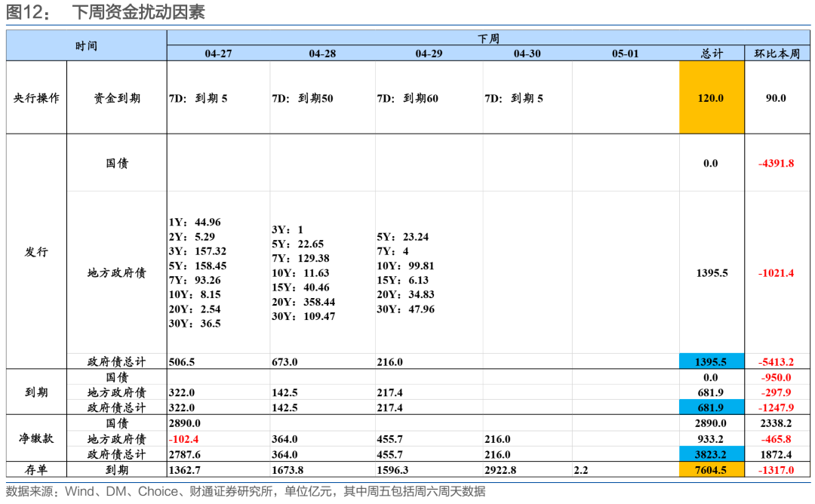Click the 5Y: 23.24 entry
The image size is (815, 504).
403,236
